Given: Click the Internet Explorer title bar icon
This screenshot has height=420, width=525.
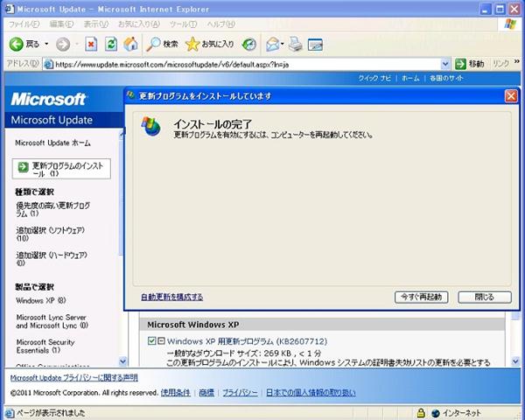Looking at the screenshot, I should point(10,9).
